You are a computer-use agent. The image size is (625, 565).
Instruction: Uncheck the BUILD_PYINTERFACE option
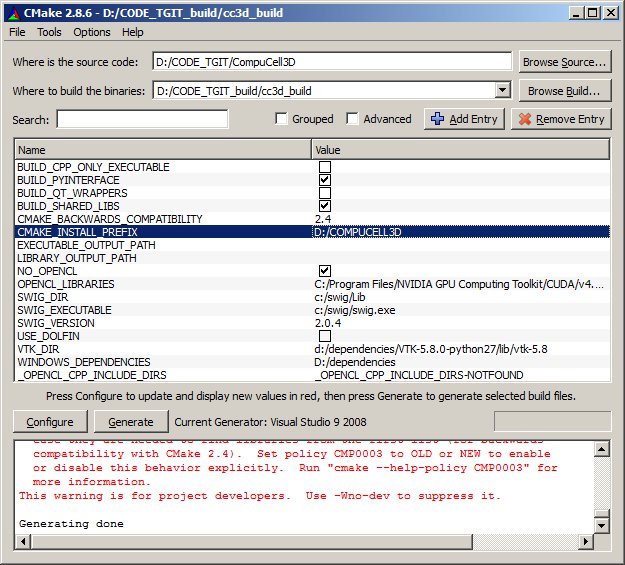325,180
